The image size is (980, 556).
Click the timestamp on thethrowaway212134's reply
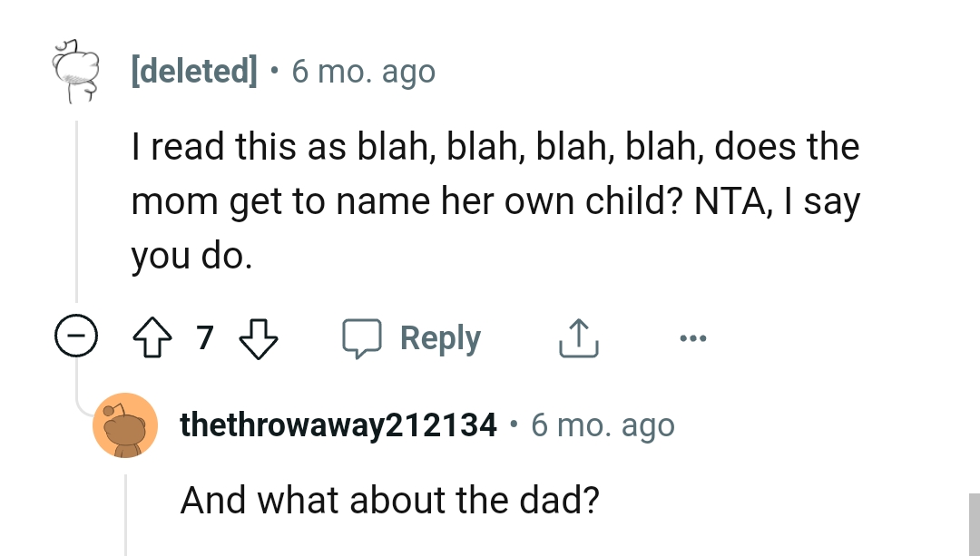coord(602,424)
